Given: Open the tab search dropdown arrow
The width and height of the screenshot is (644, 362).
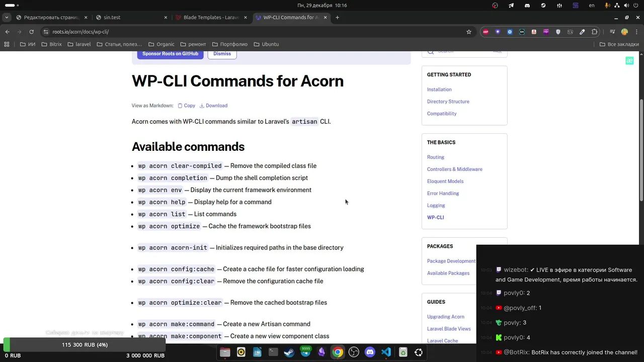Looking at the screenshot, I should tap(6, 17).
